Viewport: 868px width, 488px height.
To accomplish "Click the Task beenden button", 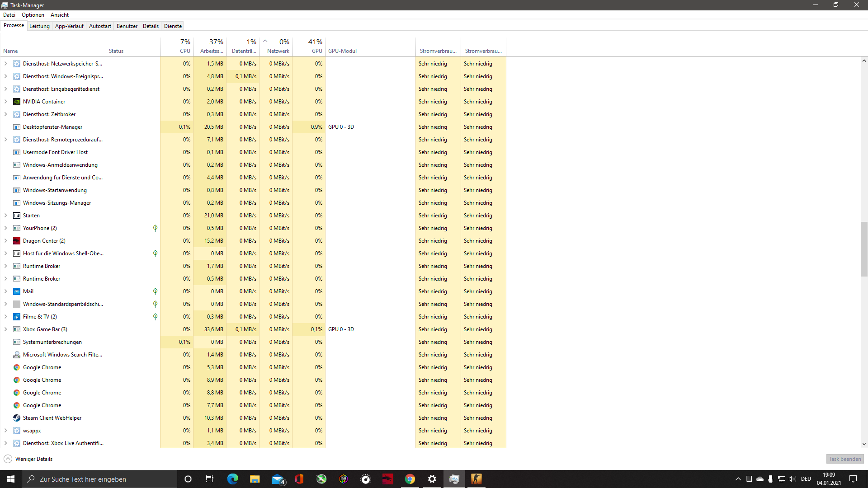I will (x=844, y=459).
